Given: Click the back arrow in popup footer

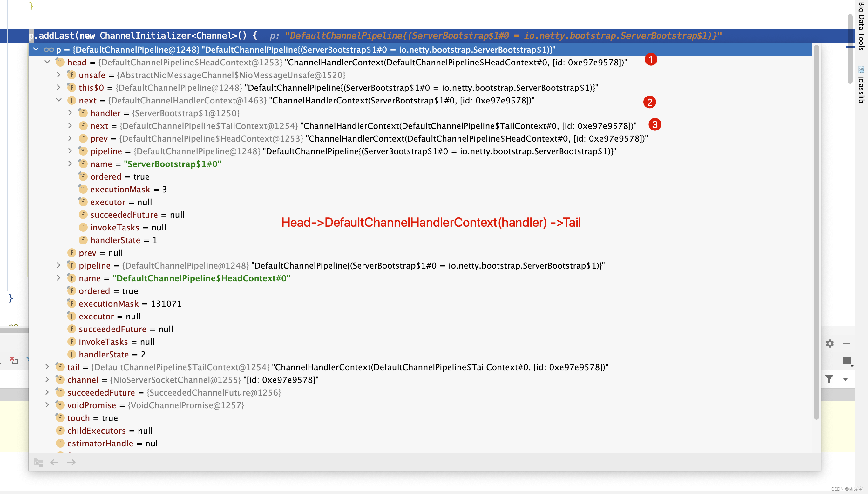Looking at the screenshot, I should tap(54, 462).
